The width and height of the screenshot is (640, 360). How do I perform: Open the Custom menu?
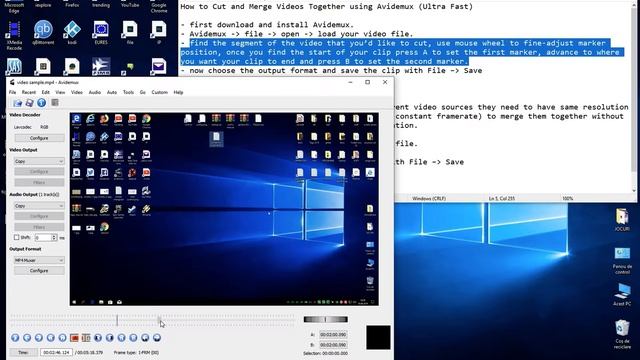point(160,92)
